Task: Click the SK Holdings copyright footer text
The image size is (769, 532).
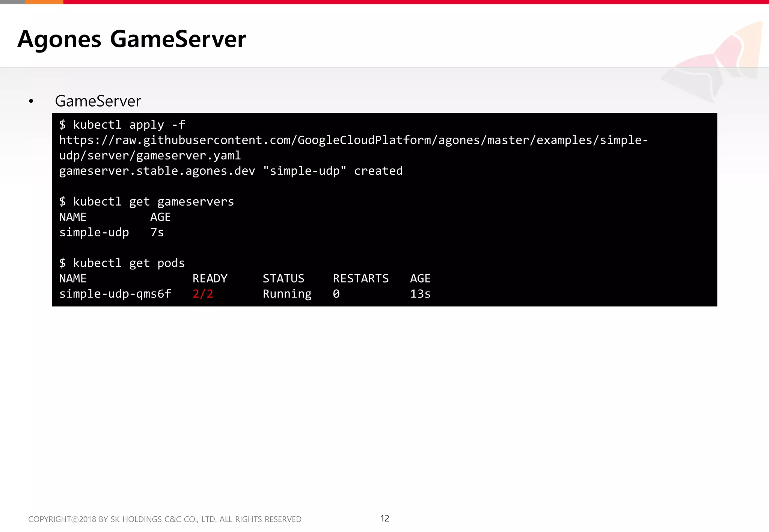Action: [165, 519]
